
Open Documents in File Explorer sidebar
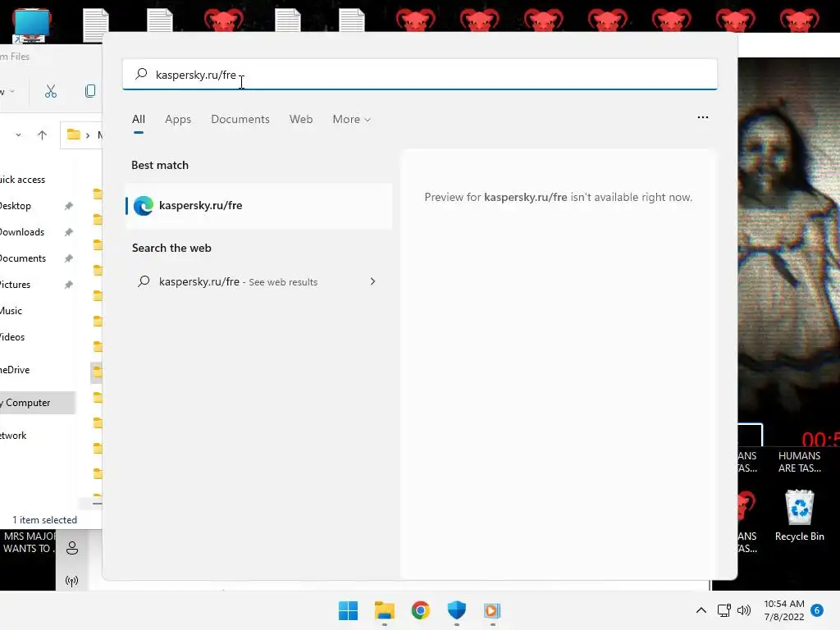click(23, 258)
